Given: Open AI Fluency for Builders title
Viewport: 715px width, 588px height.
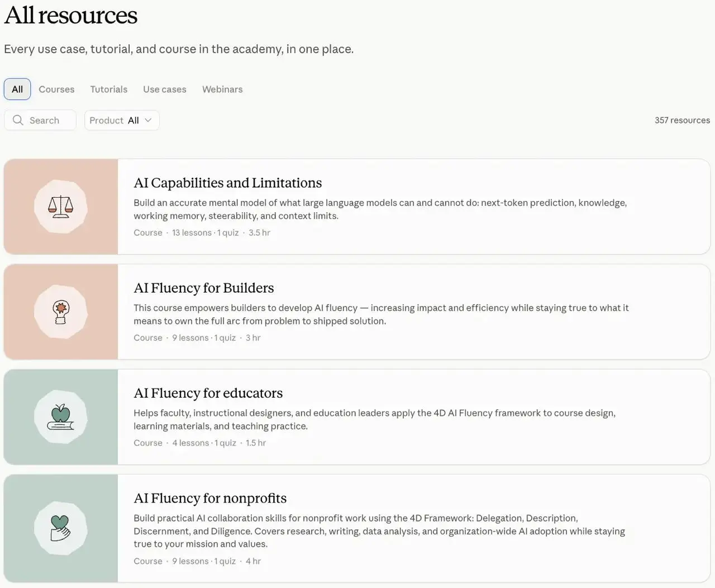Looking at the screenshot, I should tap(204, 288).
